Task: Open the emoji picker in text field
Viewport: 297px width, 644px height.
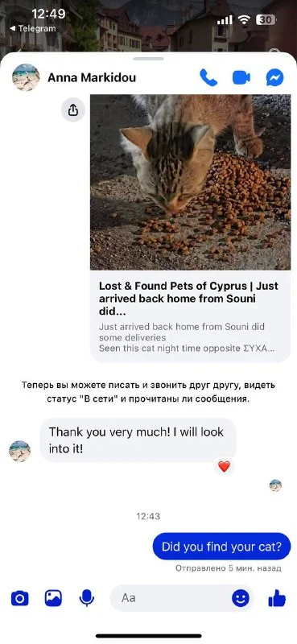Action: pos(241,598)
